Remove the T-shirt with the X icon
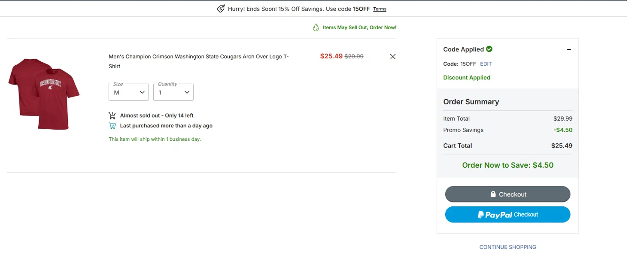The width and height of the screenshot is (644, 257). point(392,57)
